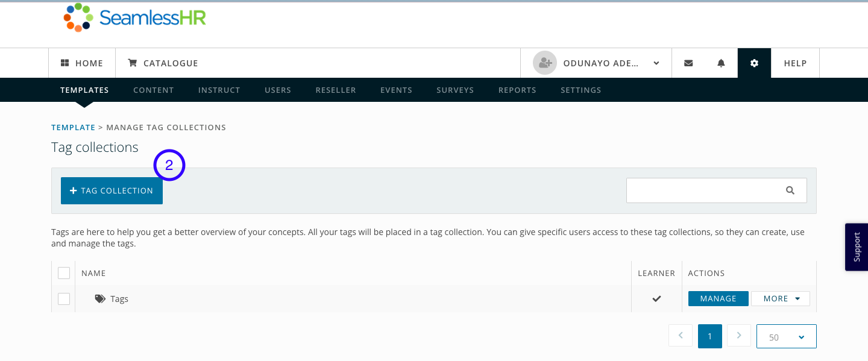
Task: Click the Template breadcrumb link
Action: 73,128
